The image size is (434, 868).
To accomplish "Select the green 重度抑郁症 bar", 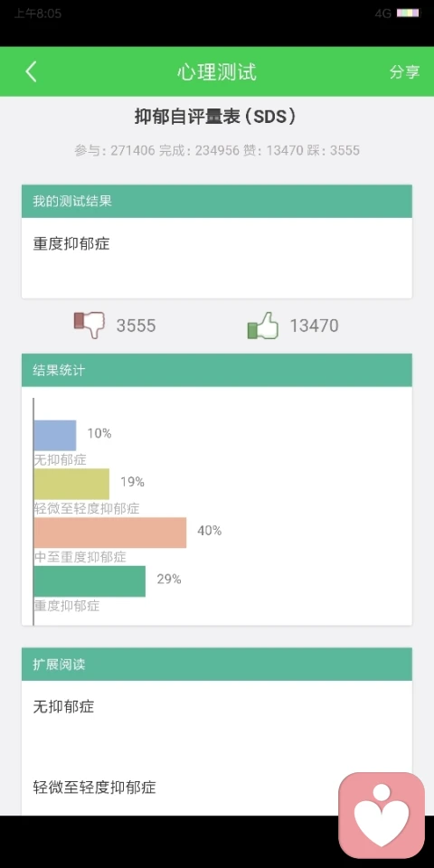I will [x=90, y=581].
